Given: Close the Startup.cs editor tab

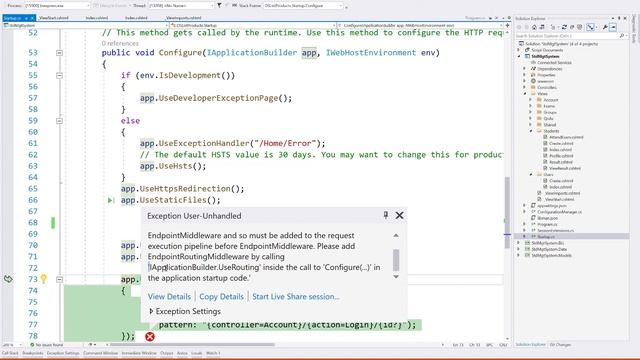Looking at the screenshot, I should coord(32,18).
